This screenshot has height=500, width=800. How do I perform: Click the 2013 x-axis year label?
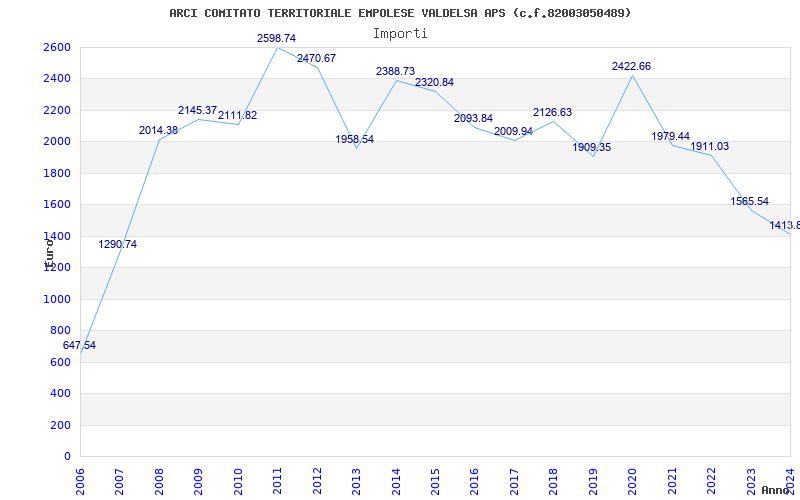point(357,481)
